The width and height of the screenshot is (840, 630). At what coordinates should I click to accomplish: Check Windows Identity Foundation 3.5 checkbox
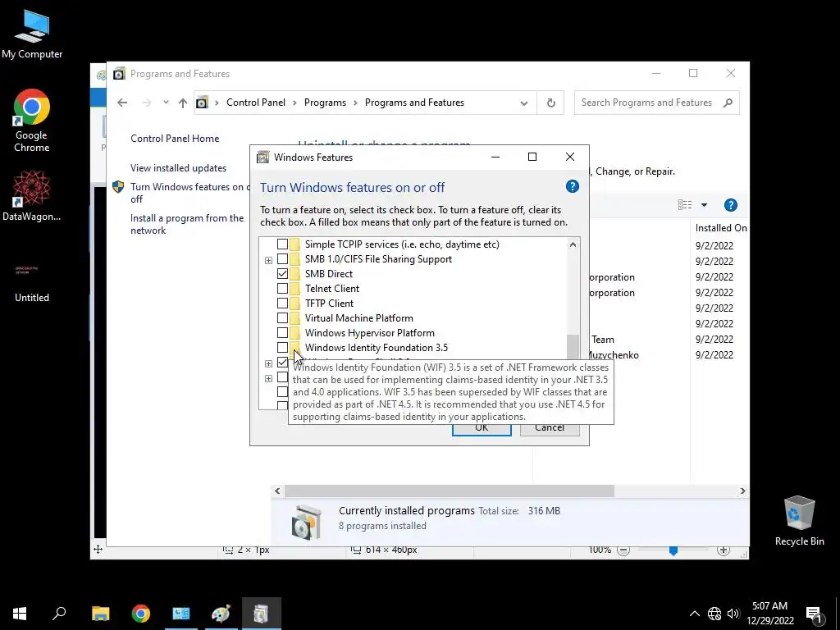[282, 348]
